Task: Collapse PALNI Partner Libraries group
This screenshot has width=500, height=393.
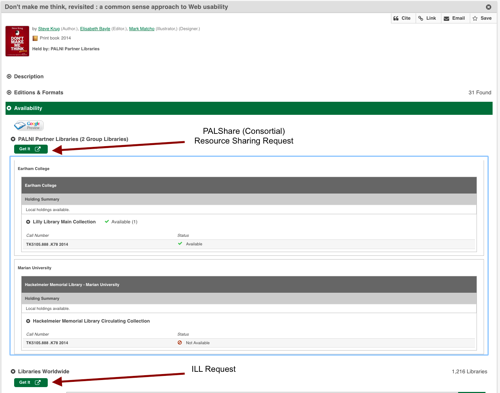Action: point(13,139)
